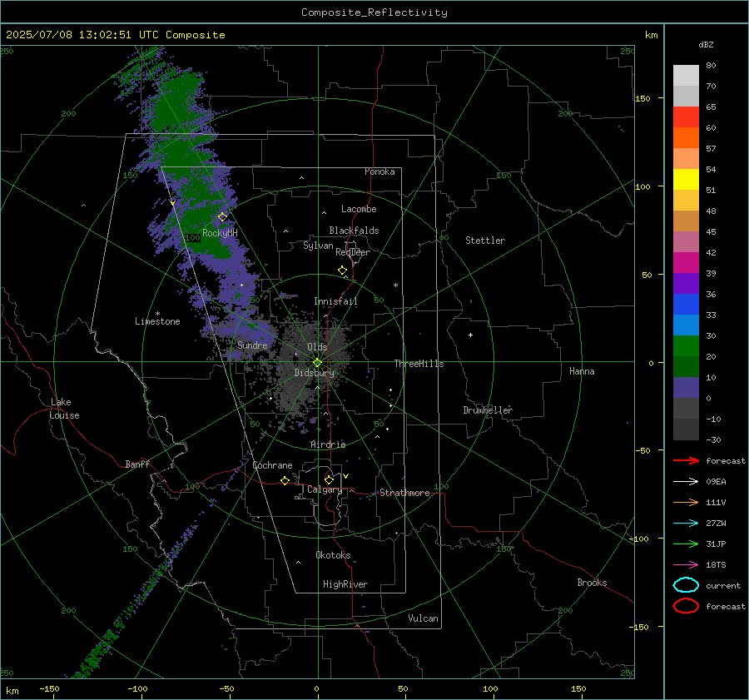
Task: Click the red 'forecast' ellipse legend icon
Action: 686,606
